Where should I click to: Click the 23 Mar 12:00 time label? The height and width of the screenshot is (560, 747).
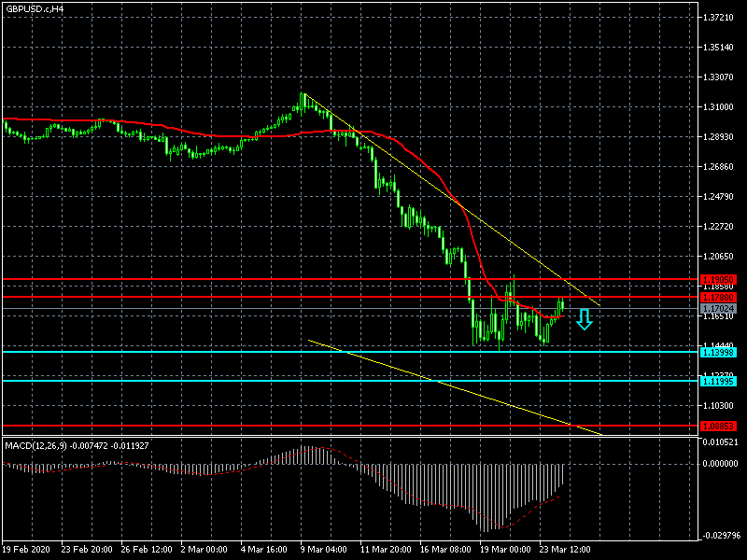(x=565, y=549)
